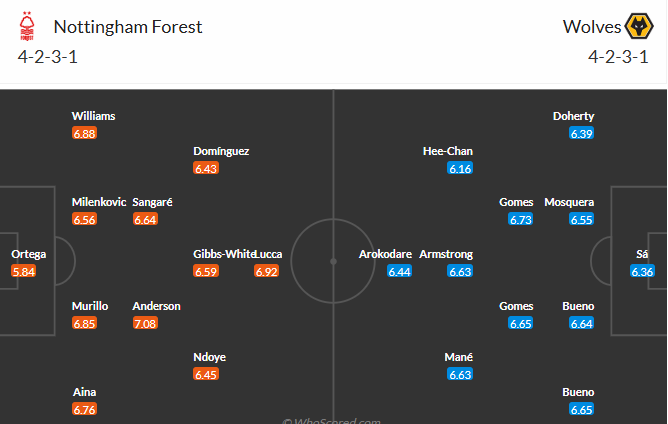Select player Murillo on the pitch

[90, 306]
